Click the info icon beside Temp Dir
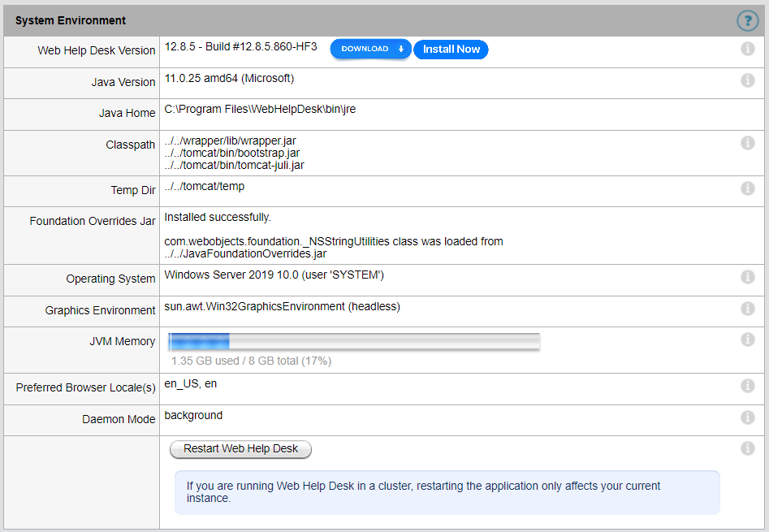 (x=747, y=188)
